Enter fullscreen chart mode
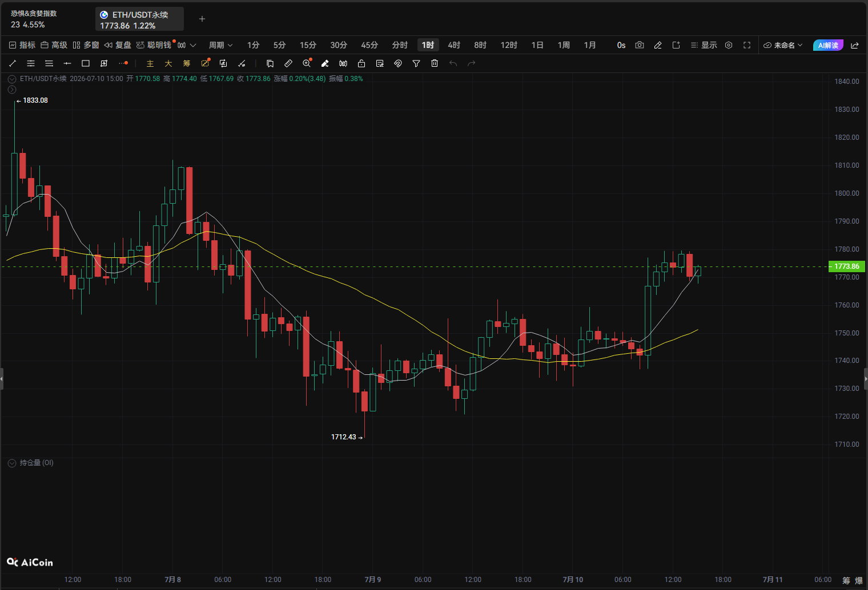The width and height of the screenshot is (868, 590). (747, 45)
